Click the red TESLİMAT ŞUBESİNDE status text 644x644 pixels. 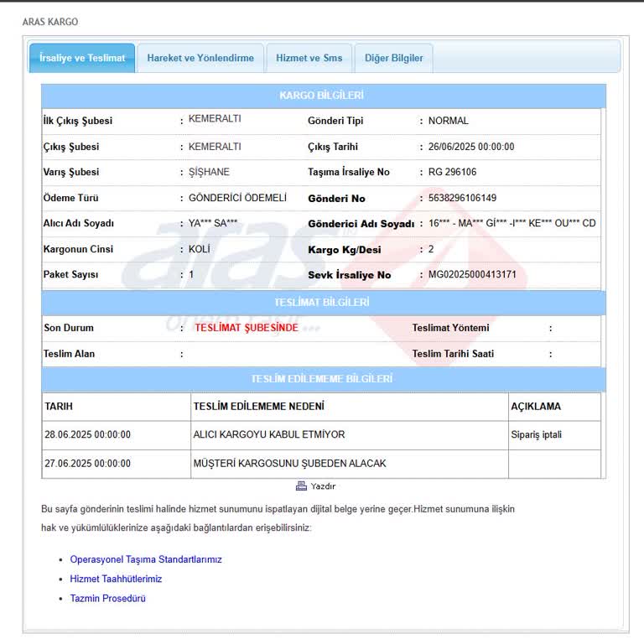pyautogui.click(x=247, y=328)
